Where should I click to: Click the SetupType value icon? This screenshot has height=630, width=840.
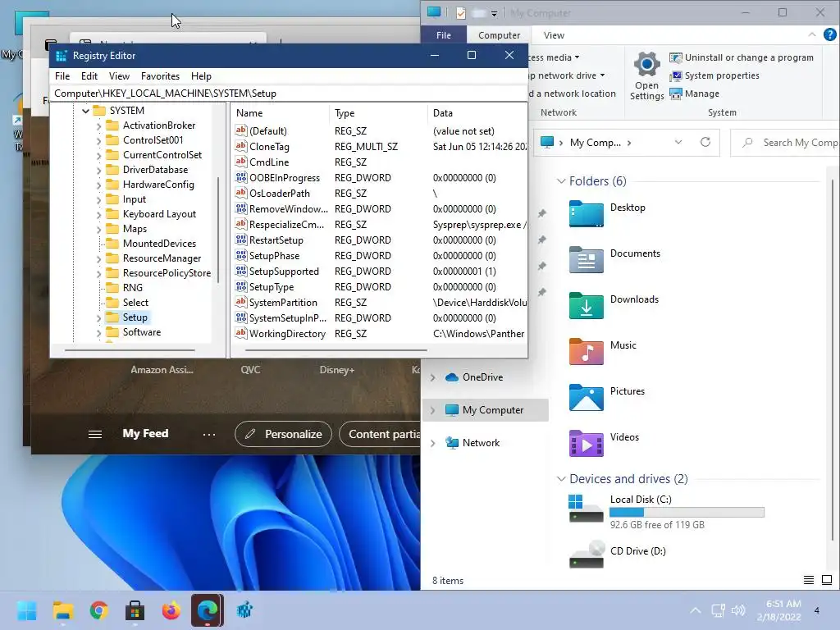(x=241, y=286)
